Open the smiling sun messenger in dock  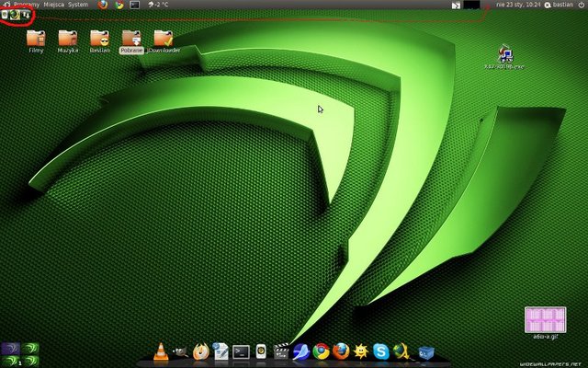[361, 351]
